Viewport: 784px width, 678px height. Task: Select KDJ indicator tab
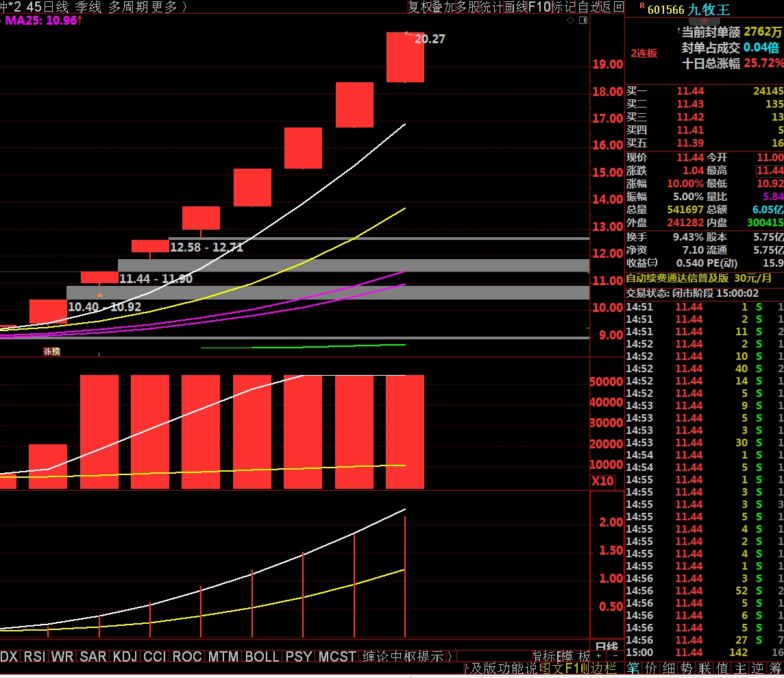click(x=125, y=656)
